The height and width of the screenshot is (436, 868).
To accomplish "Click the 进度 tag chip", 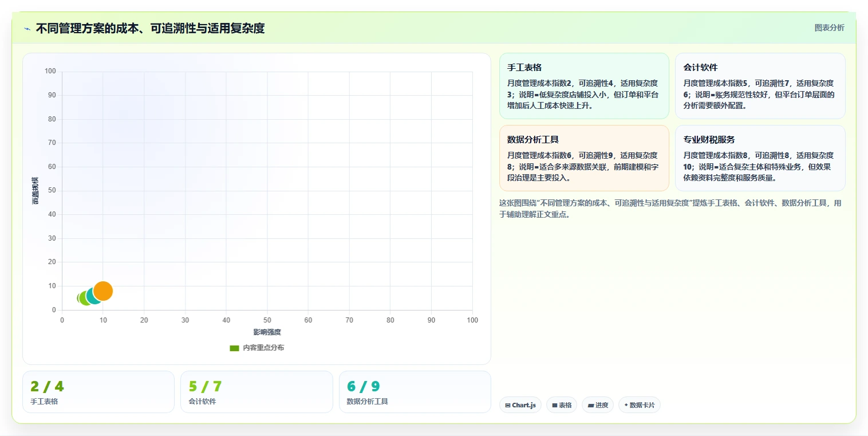I will (598, 405).
